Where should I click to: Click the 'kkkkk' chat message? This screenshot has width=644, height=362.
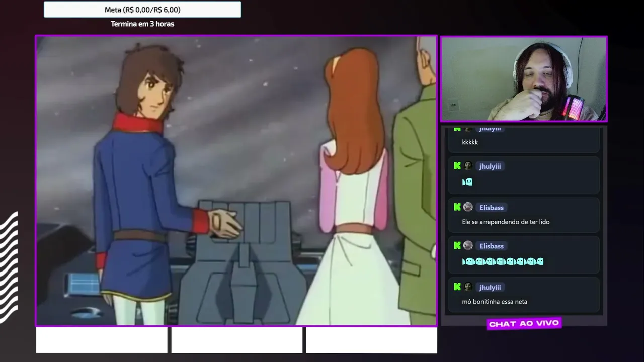(470, 142)
